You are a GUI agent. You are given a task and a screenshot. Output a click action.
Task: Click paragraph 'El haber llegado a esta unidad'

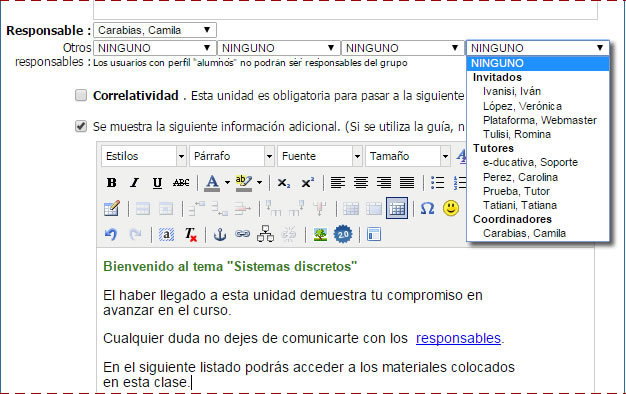(x=293, y=303)
